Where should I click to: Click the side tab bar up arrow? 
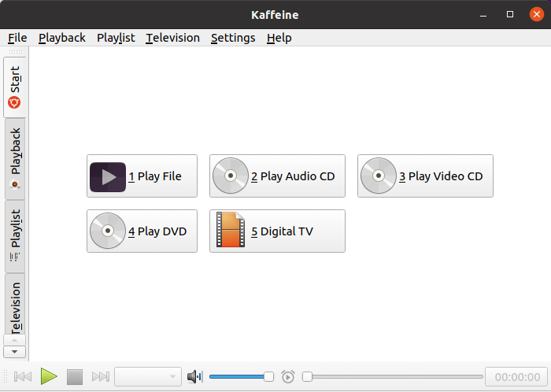[x=14, y=340]
